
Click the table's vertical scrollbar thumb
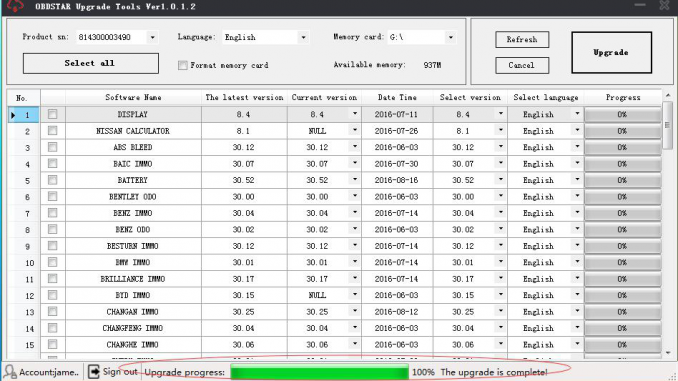click(x=668, y=125)
